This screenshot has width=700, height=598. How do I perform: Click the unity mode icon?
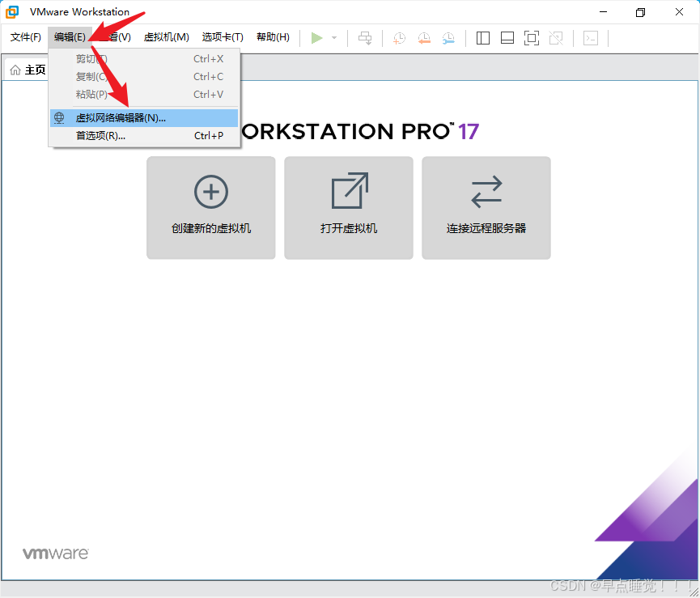[556, 38]
